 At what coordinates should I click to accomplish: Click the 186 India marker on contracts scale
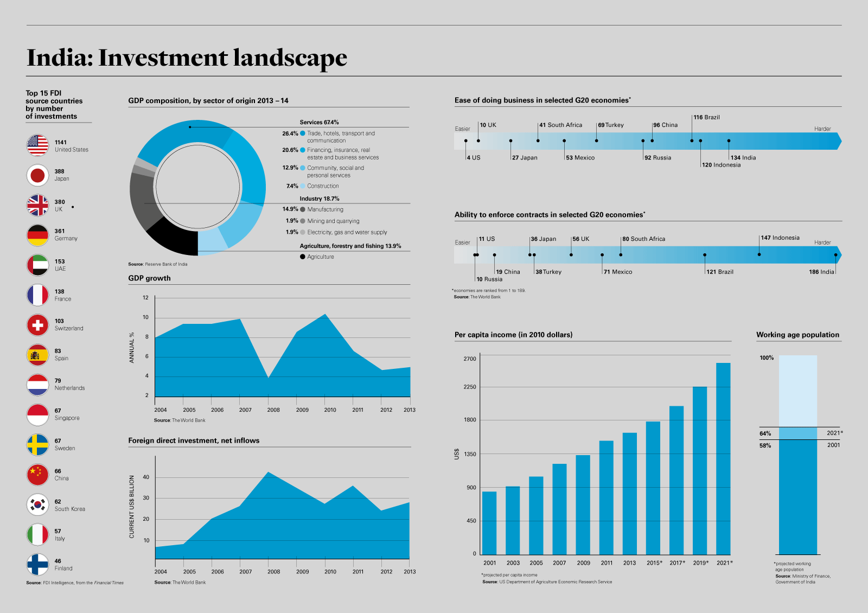pos(835,254)
